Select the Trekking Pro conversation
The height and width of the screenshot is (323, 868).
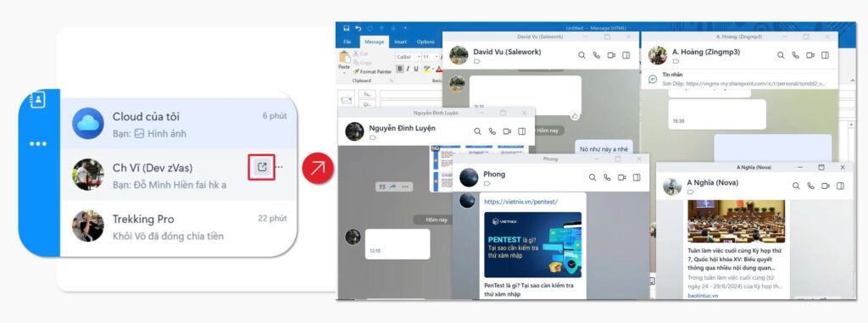pyautogui.click(x=178, y=226)
